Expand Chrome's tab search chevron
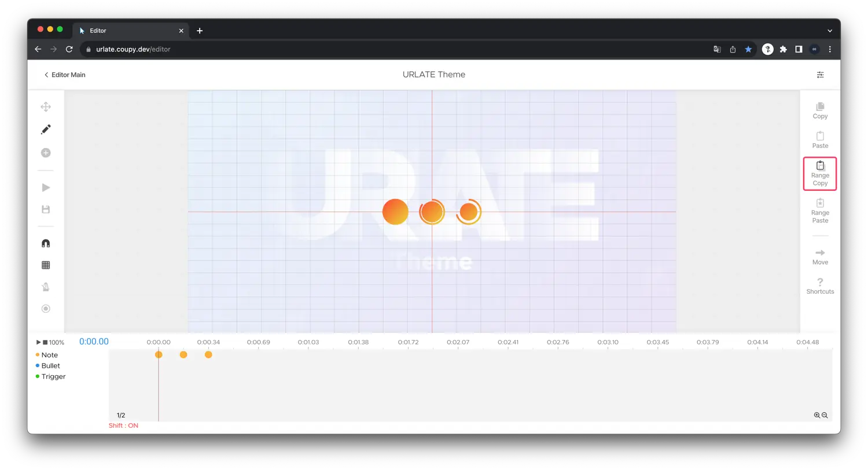This screenshot has width=868, height=470. coord(830,31)
